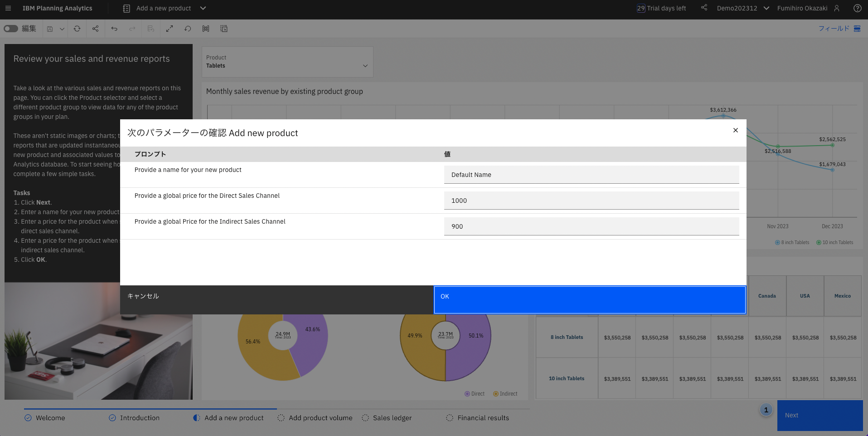Open the Demo202312 environment dropdown
868x436 pixels.
tap(743, 8)
